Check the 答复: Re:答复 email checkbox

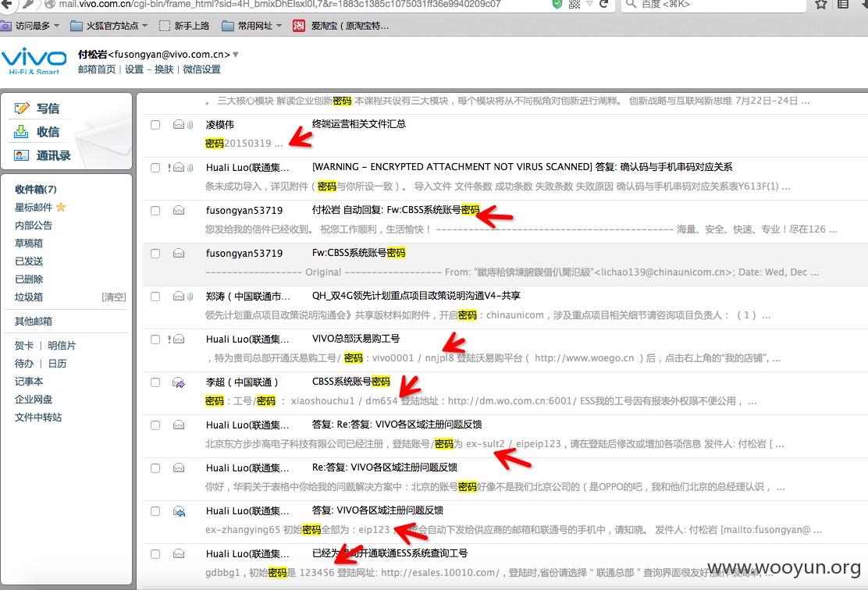click(155, 425)
